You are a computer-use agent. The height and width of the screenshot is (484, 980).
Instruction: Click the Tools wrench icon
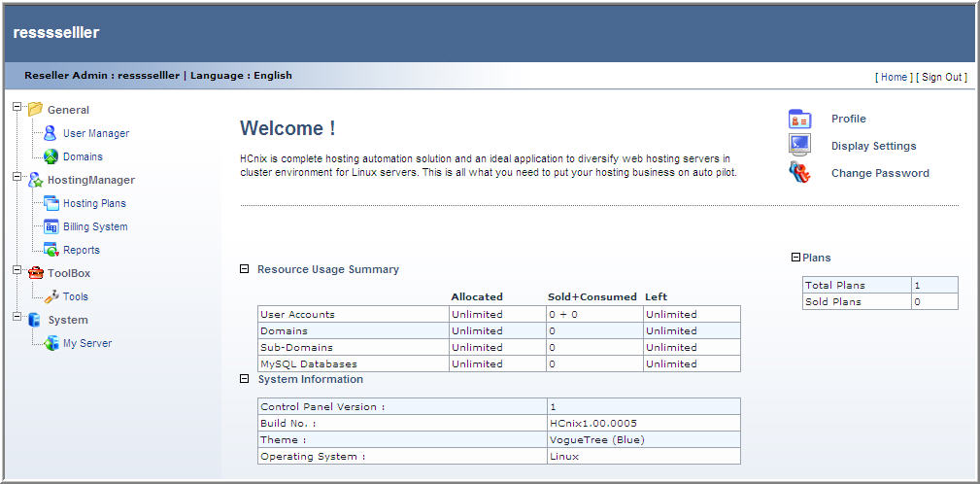(51, 296)
